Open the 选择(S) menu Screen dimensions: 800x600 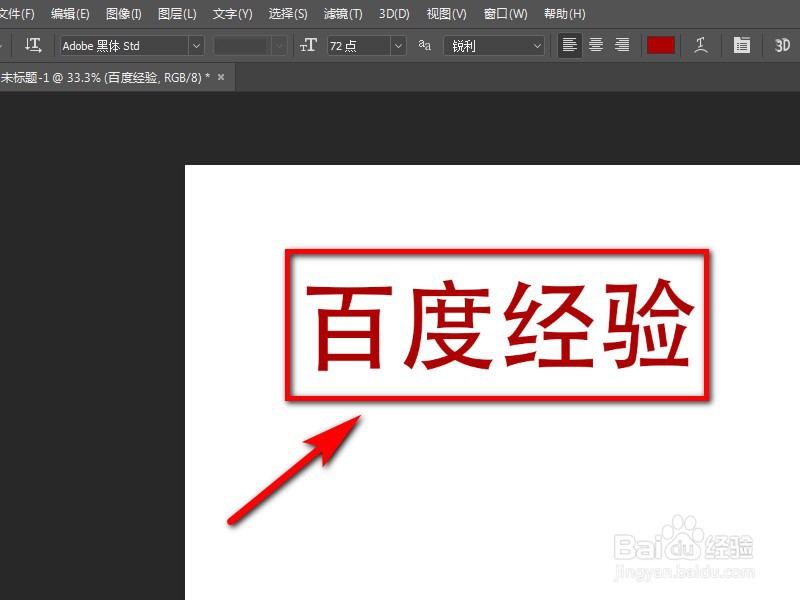point(288,14)
